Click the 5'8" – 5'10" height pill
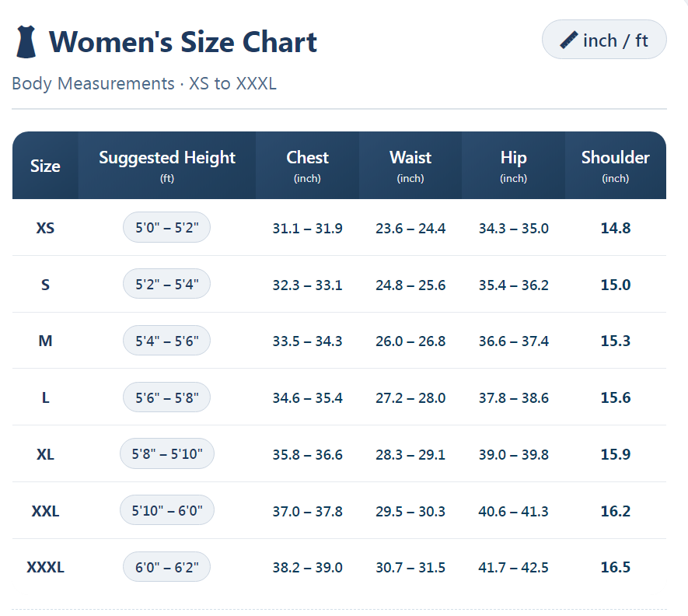688x616 pixels. click(166, 454)
